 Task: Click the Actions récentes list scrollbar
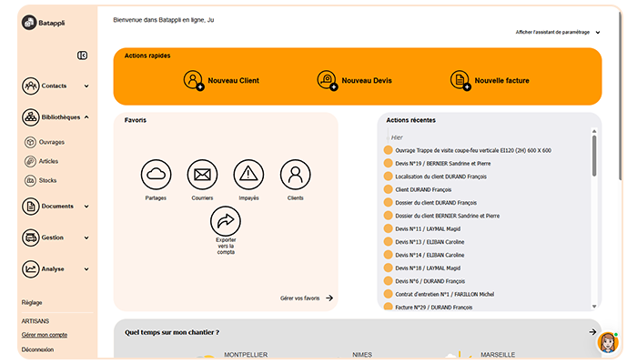tap(594, 156)
